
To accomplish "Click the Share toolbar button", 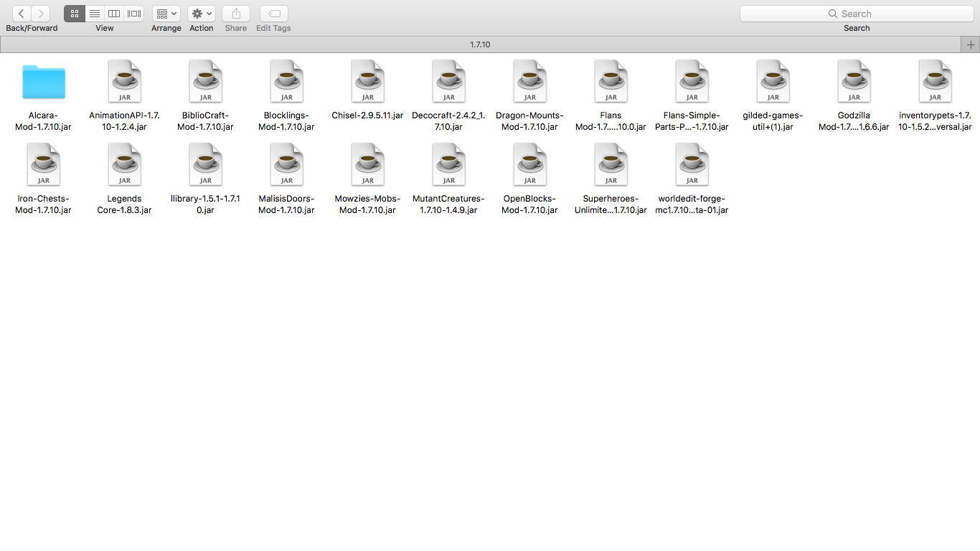I will click(x=236, y=14).
